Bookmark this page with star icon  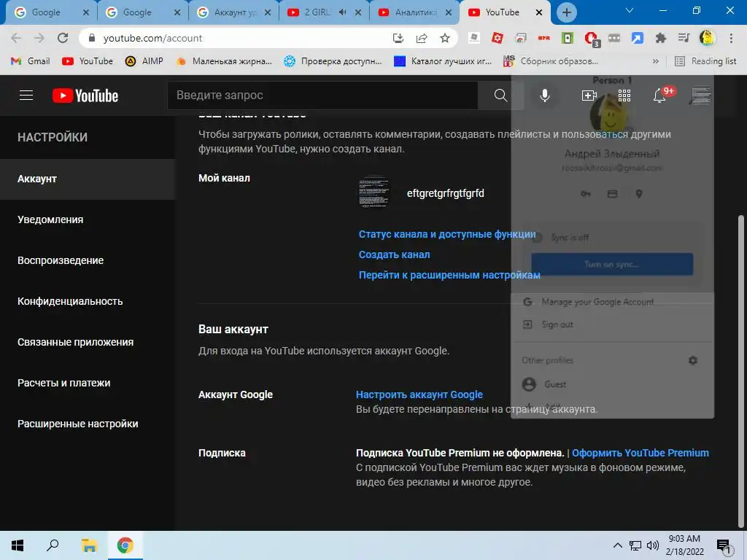click(445, 38)
